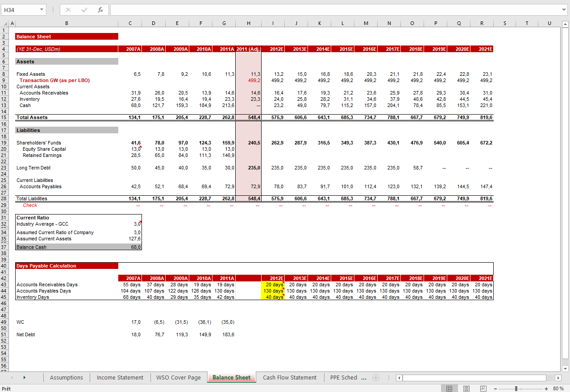This screenshot has width=570, height=392.
Task: Click the Accounts Receivables row label
Action: pos(44,93)
